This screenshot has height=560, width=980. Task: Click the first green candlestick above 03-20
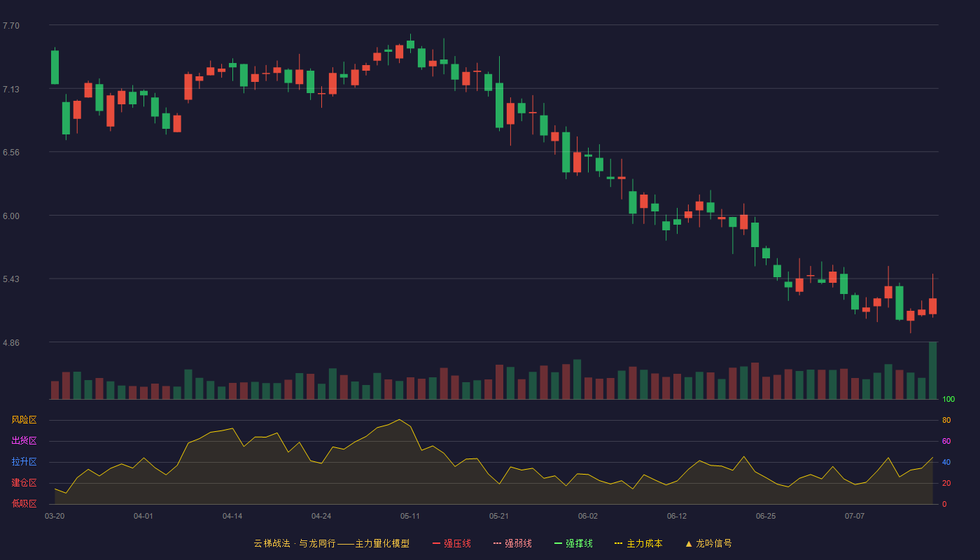pos(55,67)
